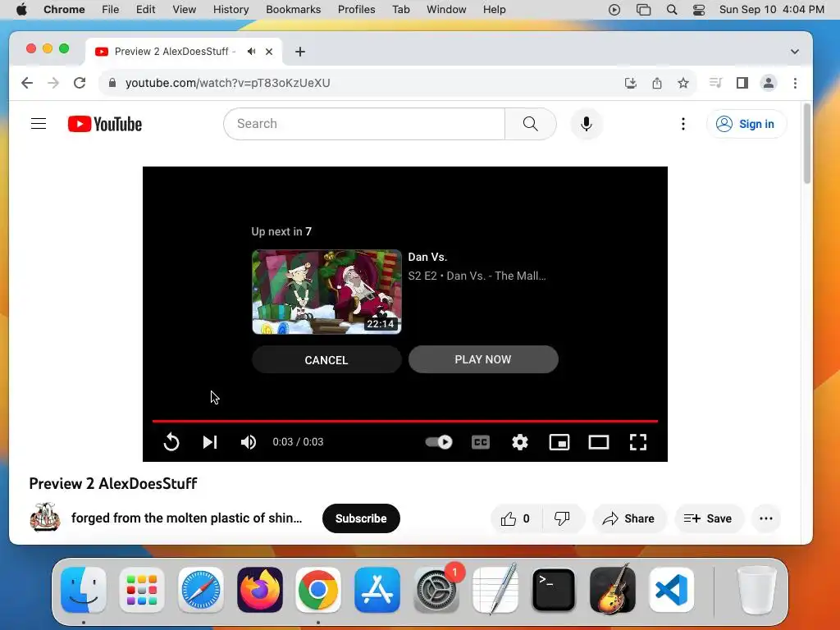Open the Profiles menu
This screenshot has height=630, width=840.
[x=356, y=10]
